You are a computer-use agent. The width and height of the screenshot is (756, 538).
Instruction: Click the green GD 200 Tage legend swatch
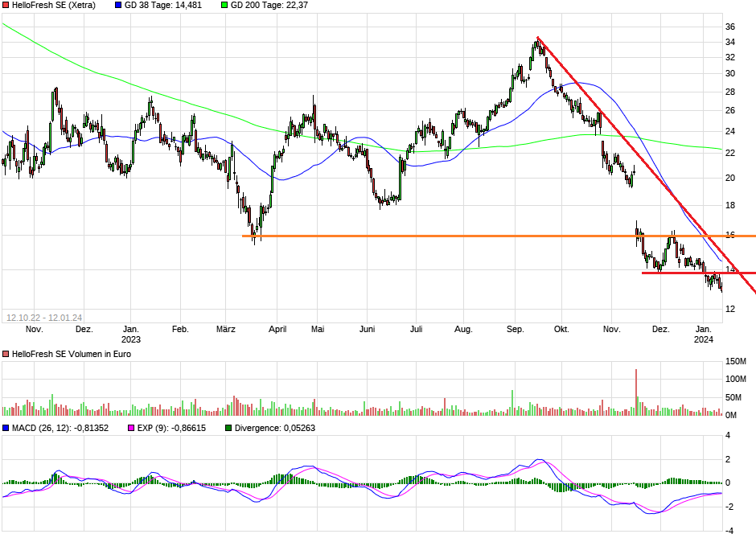(224, 6)
